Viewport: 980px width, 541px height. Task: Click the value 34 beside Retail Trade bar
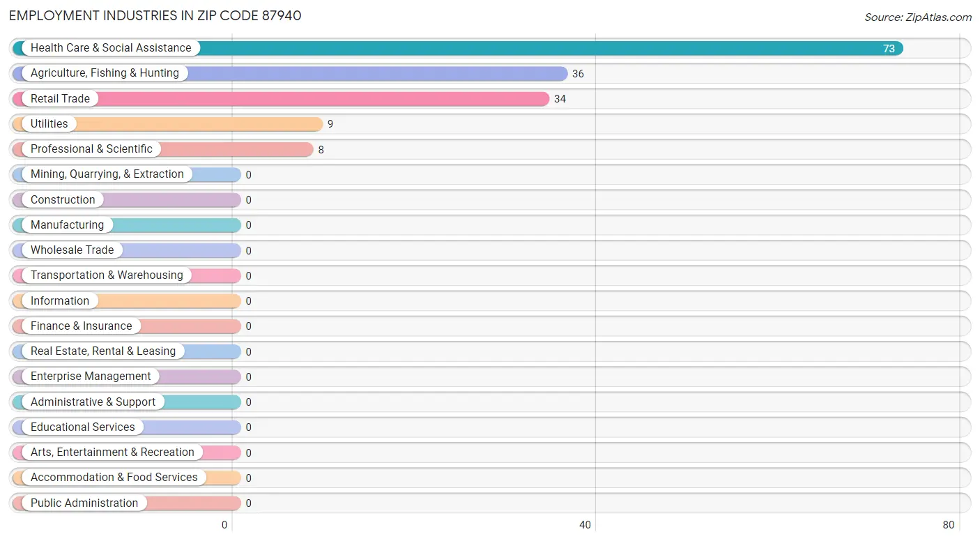[x=560, y=99]
